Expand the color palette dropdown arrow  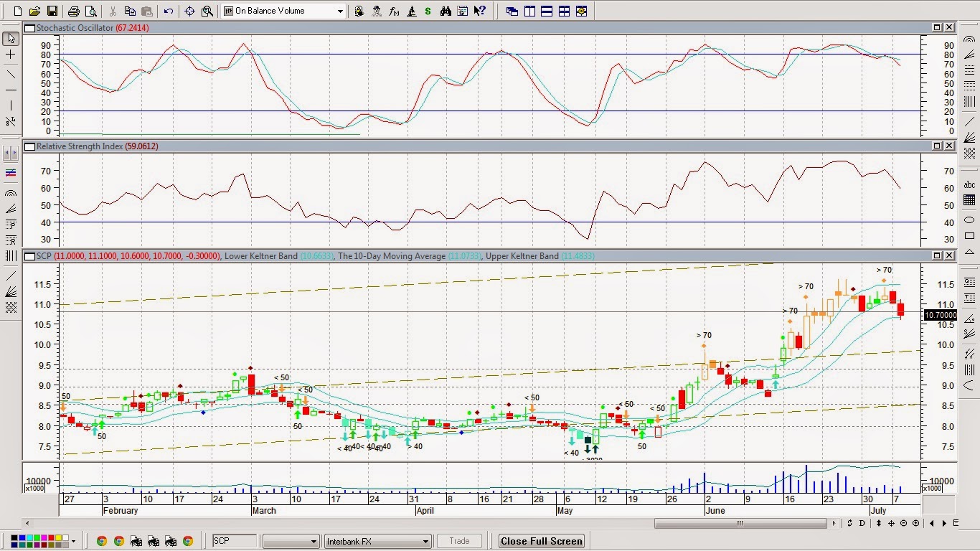click(x=74, y=541)
